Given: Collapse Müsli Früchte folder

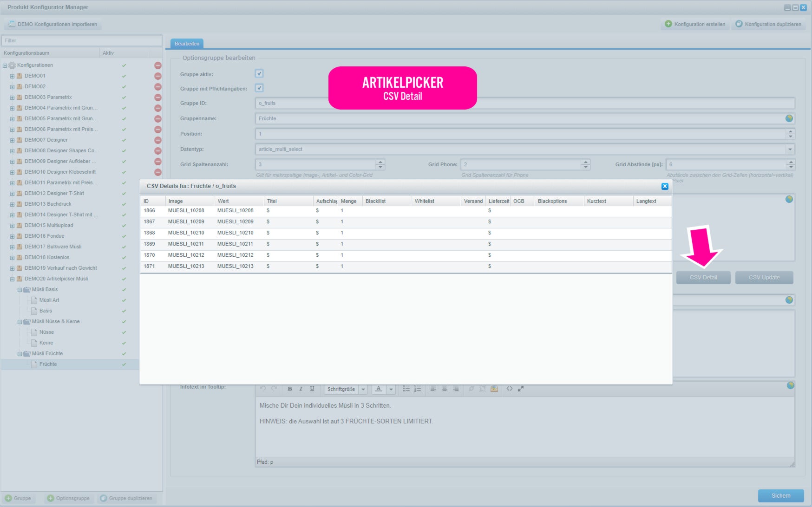Looking at the screenshot, I should (x=20, y=354).
